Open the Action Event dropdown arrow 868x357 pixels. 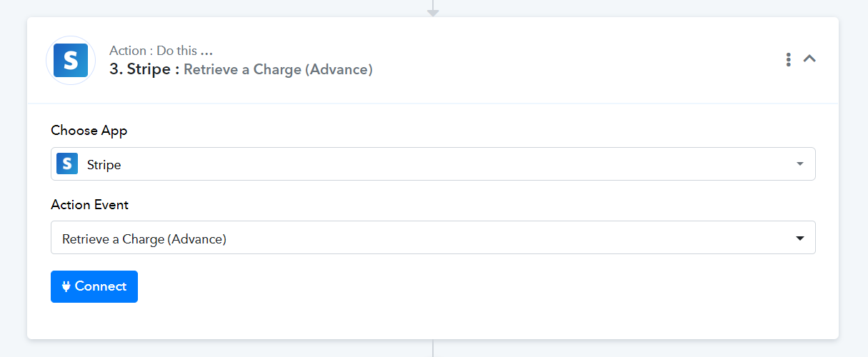(800, 238)
